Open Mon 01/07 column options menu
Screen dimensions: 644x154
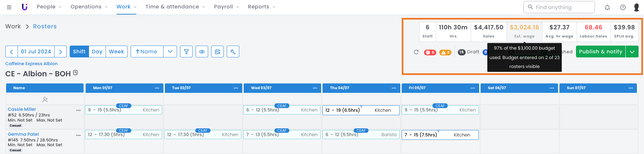157,88
